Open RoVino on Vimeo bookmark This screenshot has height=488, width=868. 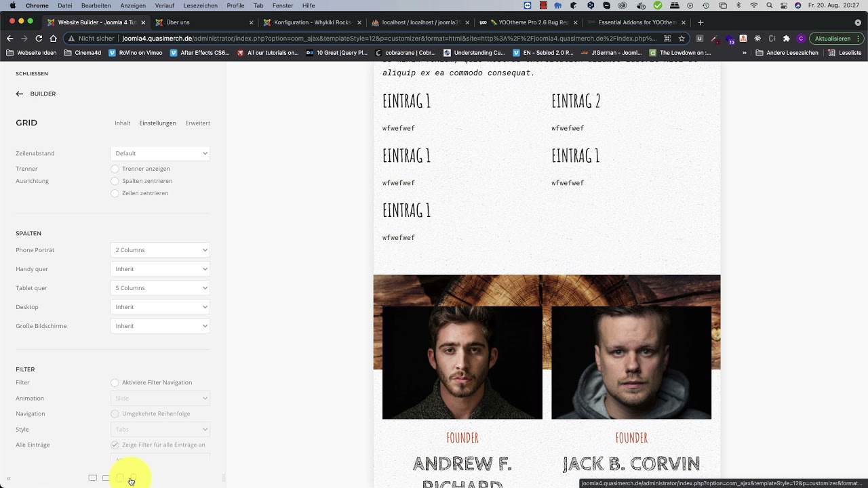click(x=135, y=53)
